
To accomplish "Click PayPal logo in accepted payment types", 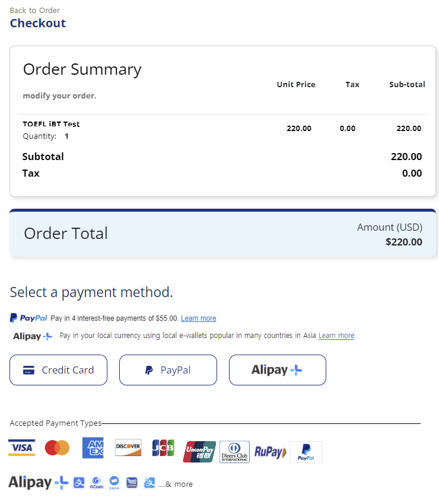I will click(306, 452).
